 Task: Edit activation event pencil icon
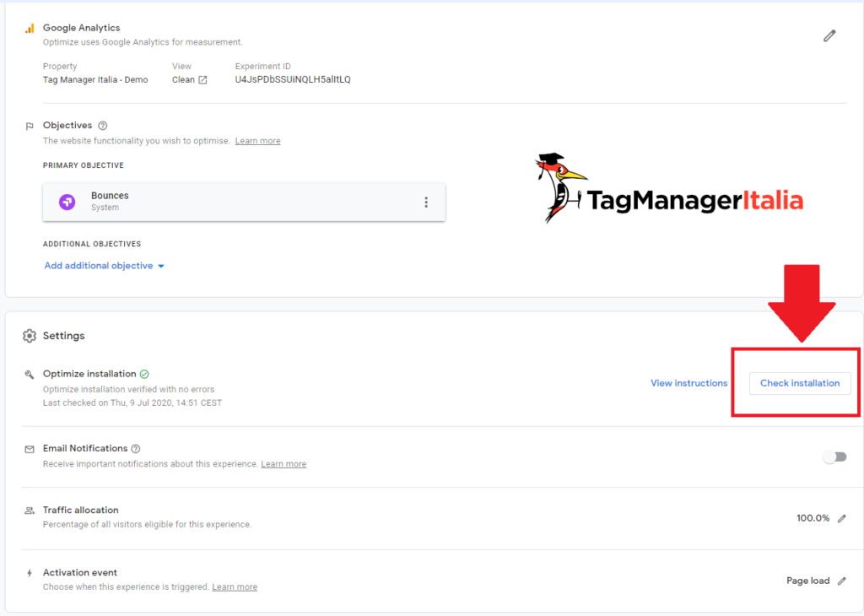coord(842,581)
